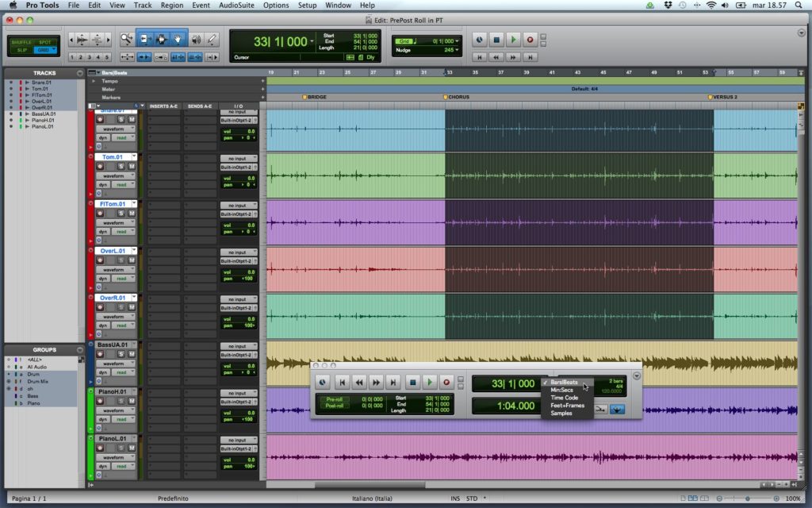Choose Feet+Frames from the time scale menu

click(567, 406)
